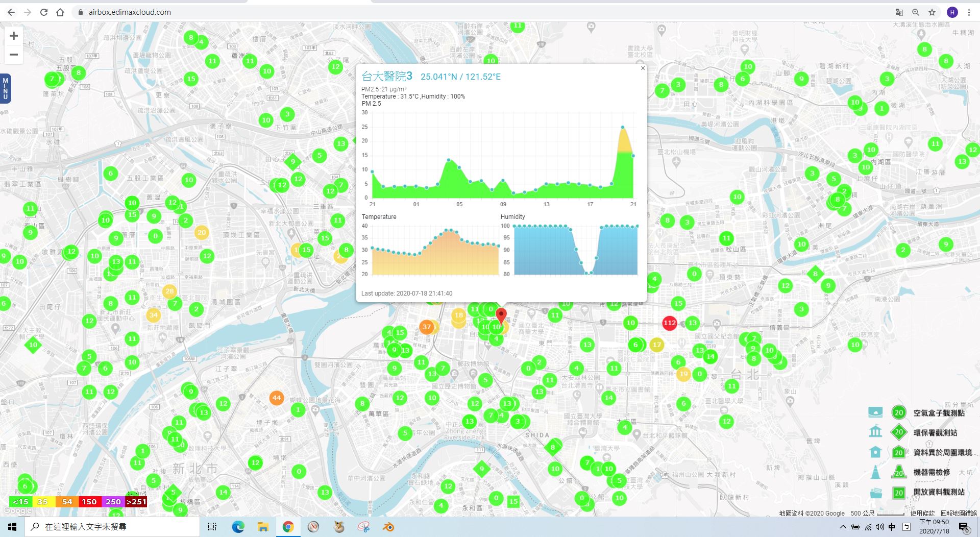Click the 25.041°N / 121.52°E coordinates
The height and width of the screenshot is (537, 980).
tap(460, 77)
